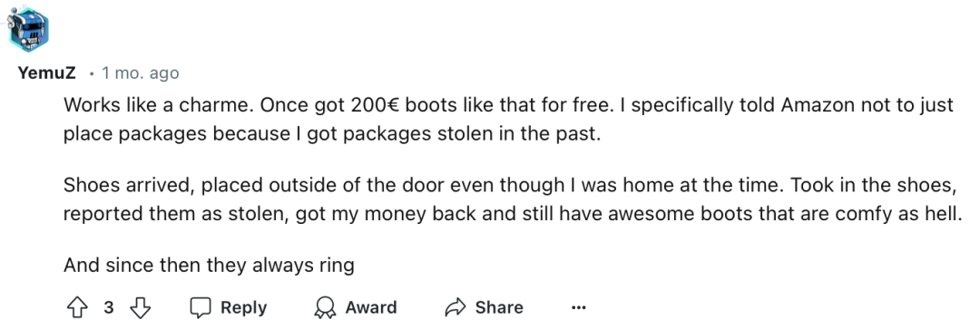
Task: Click the "Shoes arrived" paragraph
Action: pos(512,198)
